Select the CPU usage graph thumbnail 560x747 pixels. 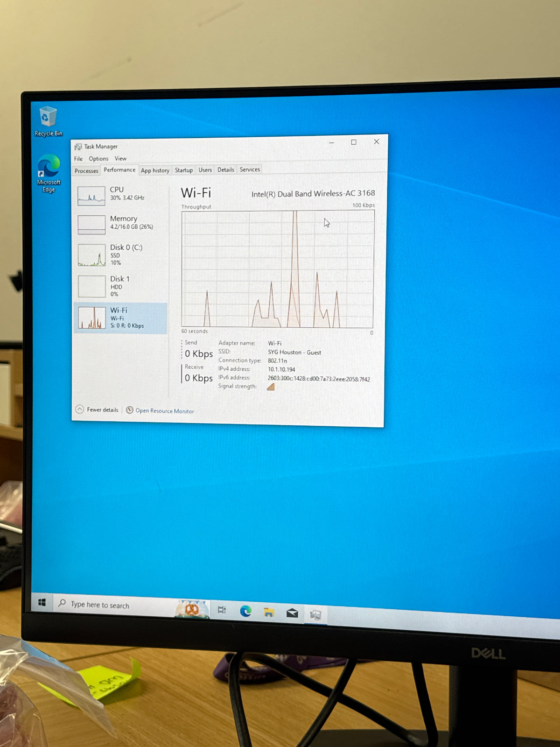tap(91, 196)
